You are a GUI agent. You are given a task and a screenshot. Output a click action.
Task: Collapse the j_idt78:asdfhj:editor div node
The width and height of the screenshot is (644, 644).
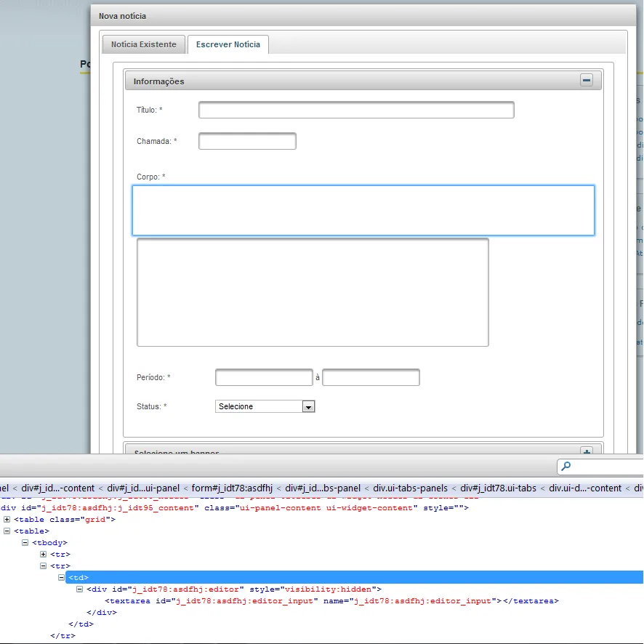[x=80, y=589]
